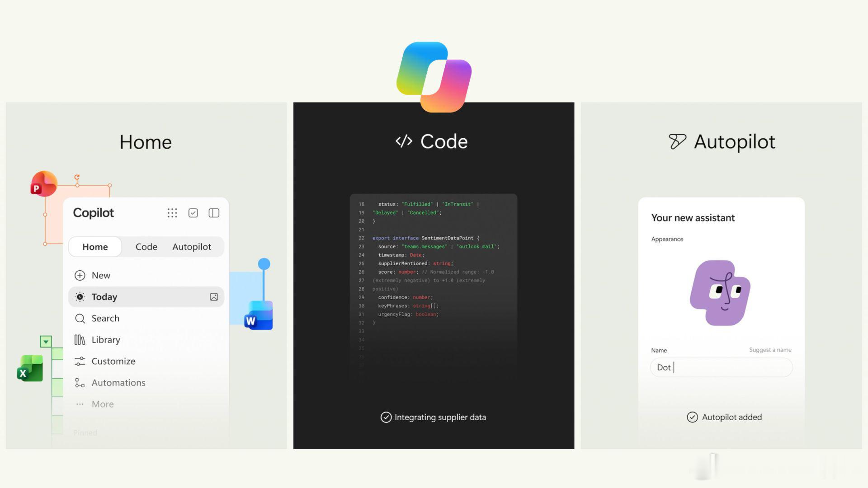This screenshot has height=488, width=868.
Task: Switch to the Code tab in Copilot panel
Action: coord(146,247)
